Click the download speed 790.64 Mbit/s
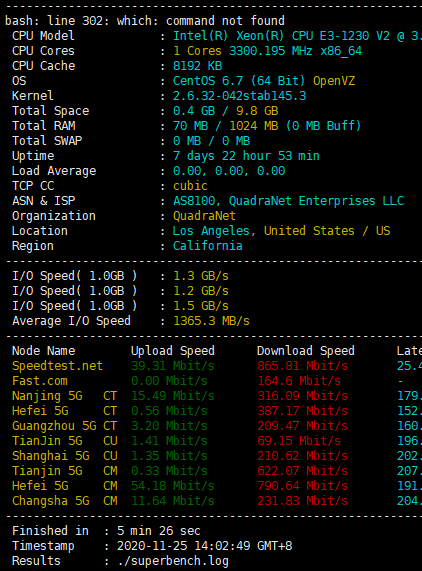Image resolution: width=422 pixels, height=571 pixels. 302,485
